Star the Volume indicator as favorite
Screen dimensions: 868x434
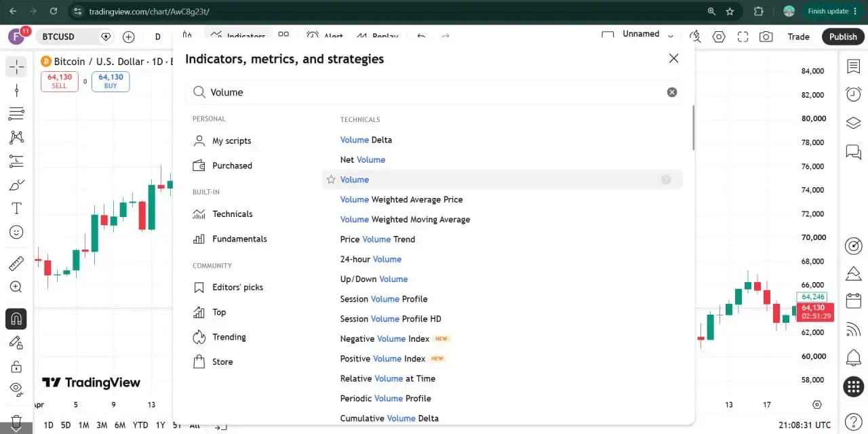pyautogui.click(x=331, y=180)
